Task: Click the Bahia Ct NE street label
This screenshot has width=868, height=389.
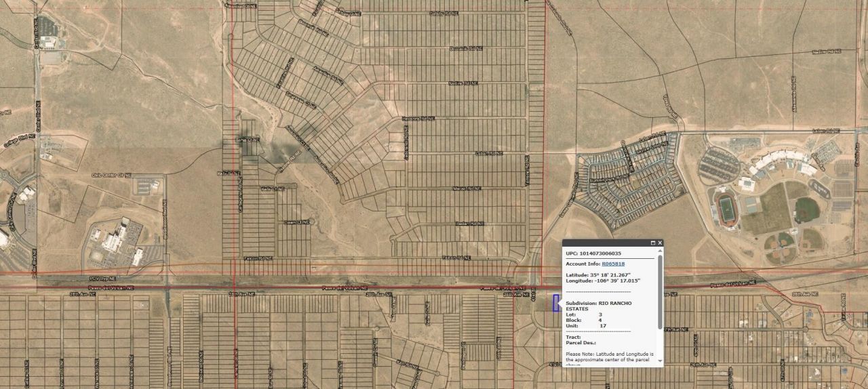Action: click(247, 140)
